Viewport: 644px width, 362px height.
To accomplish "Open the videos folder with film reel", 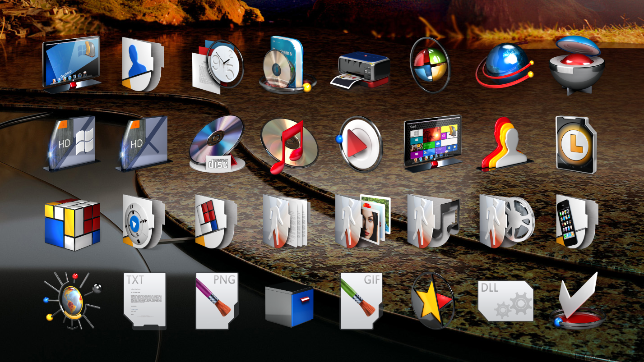I will pyautogui.click(x=506, y=221).
